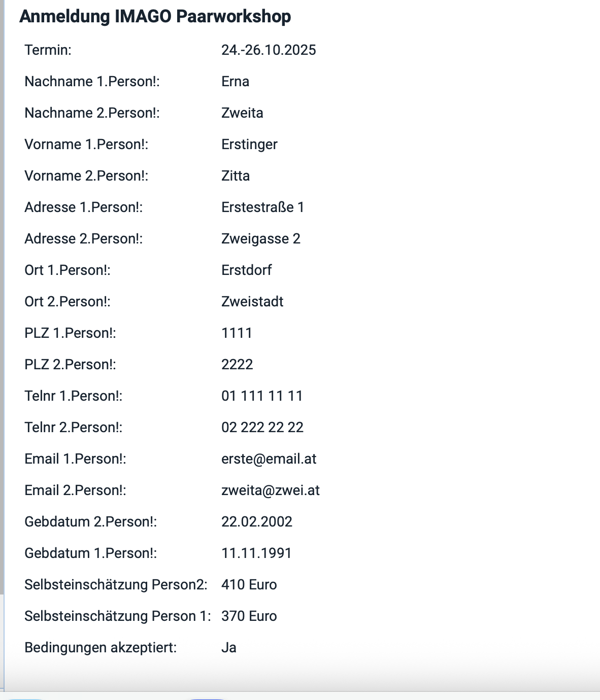Click the town value Erstdorf
Viewport: 600px width, 700px height.
point(246,270)
